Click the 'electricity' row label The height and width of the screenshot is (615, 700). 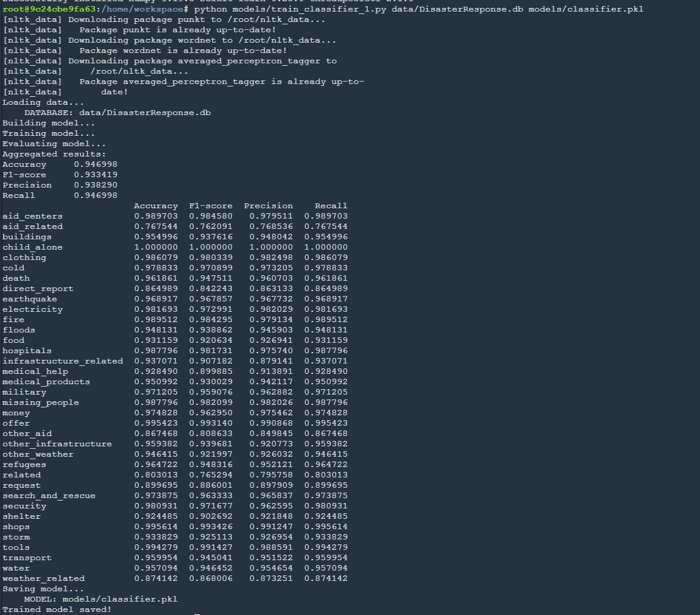pos(32,309)
